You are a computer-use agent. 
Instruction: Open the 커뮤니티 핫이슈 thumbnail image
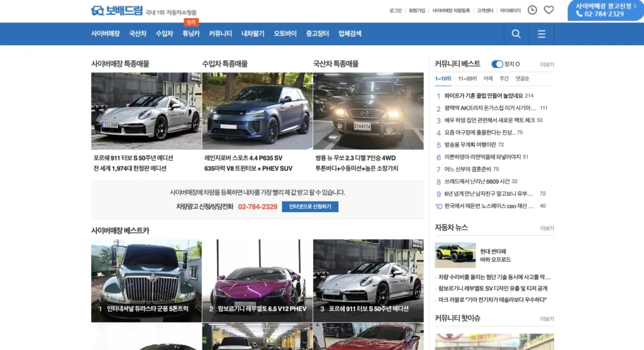point(494,342)
